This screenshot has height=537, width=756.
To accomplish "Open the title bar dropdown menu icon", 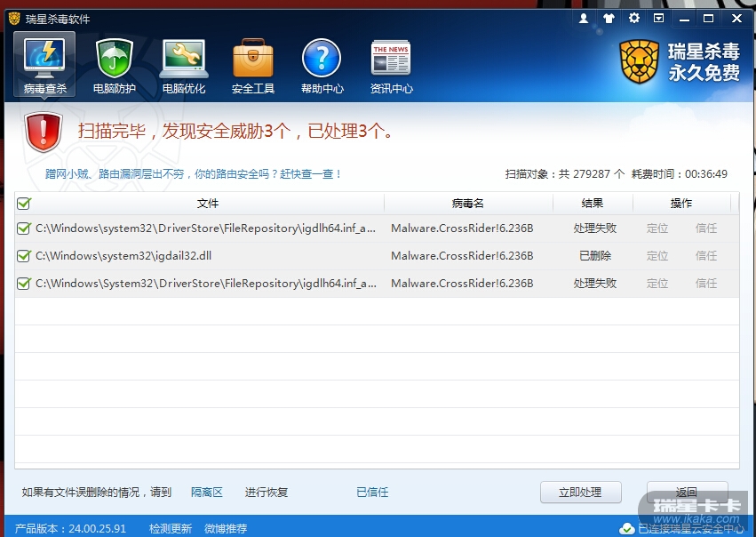I will click(x=658, y=19).
